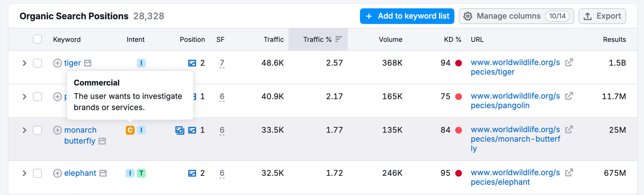Image resolution: width=644 pixels, height=195 pixels.
Task: Export the organic search positions
Action: [602, 16]
